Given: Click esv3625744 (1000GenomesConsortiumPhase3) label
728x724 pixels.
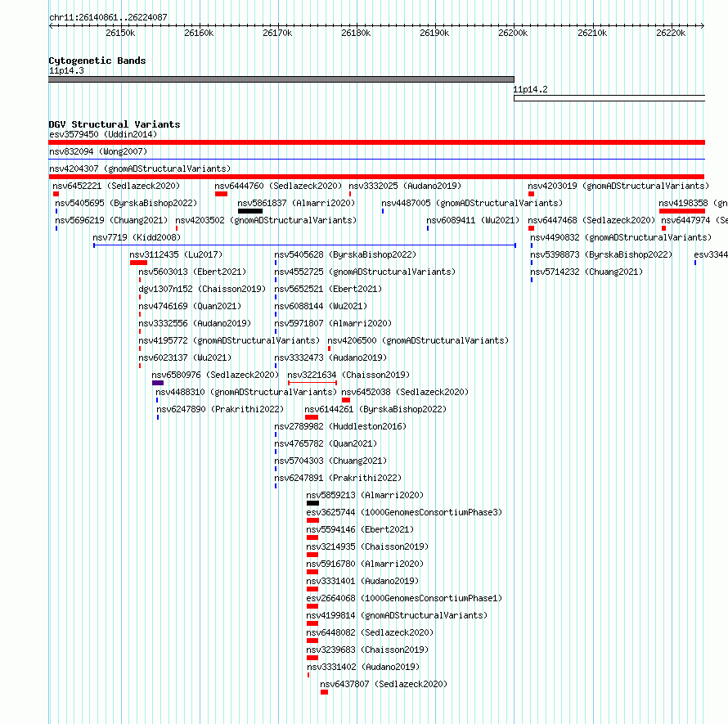Looking at the screenshot, I should click(404, 512).
